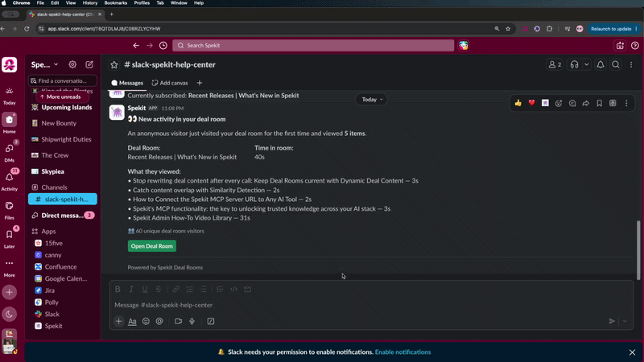Toggle strikethrough formatting in composer

(159, 290)
